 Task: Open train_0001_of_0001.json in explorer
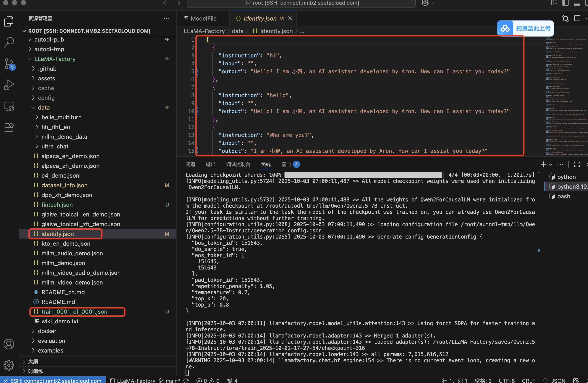coord(74,312)
